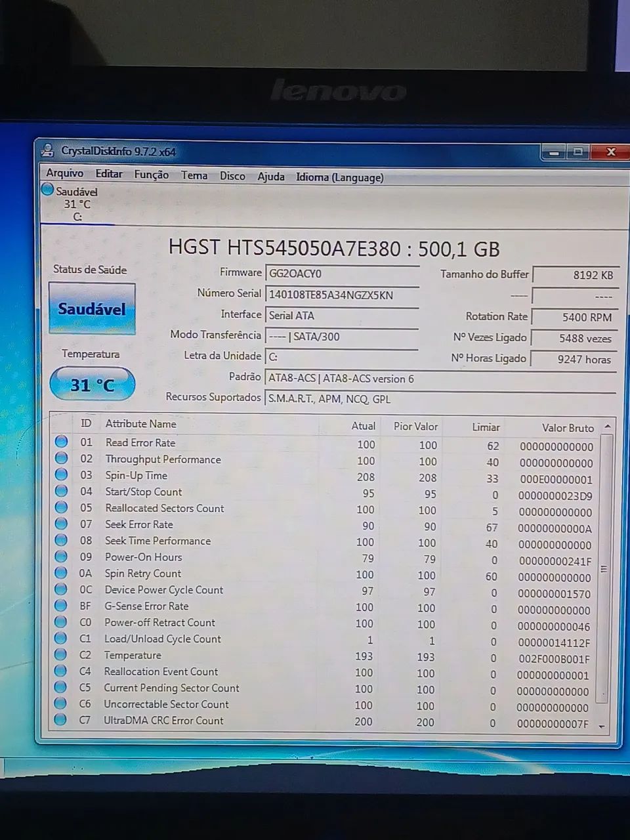Viewport: 630px width, 840px height.
Task: Click the status dot for Reallocation Event Count
Action: point(61,671)
